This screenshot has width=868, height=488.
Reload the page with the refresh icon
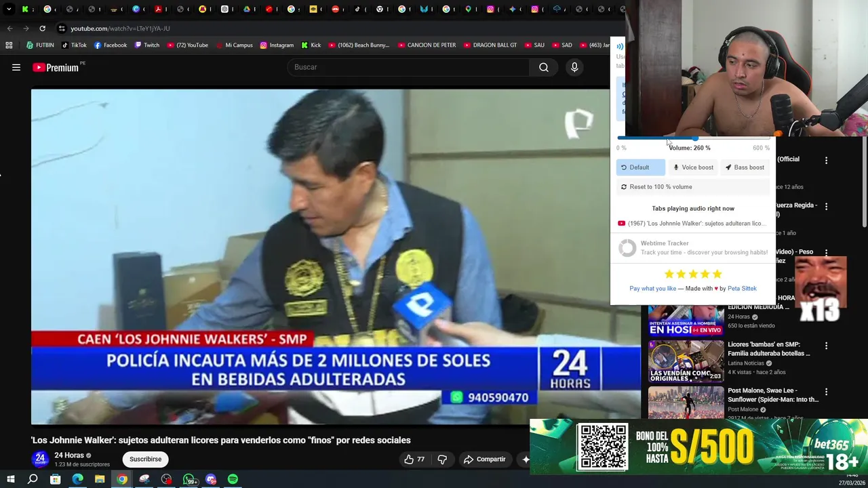pyautogui.click(x=42, y=28)
